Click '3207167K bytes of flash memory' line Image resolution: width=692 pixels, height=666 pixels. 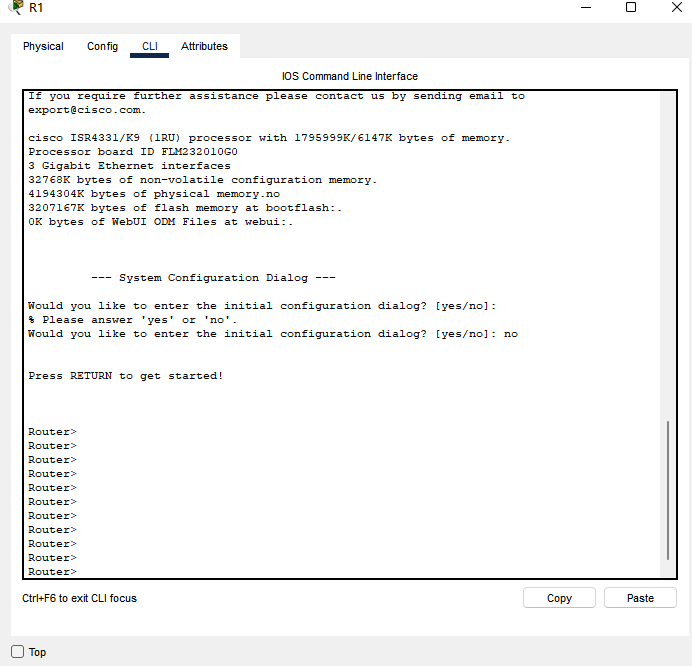coord(185,207)
